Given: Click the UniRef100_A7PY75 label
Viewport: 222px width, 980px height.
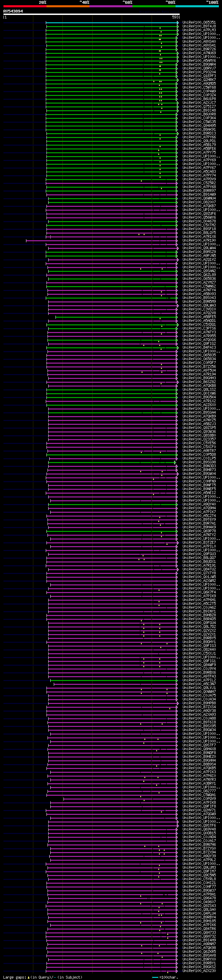Looking at the screenshot, I should click(199, 153).
